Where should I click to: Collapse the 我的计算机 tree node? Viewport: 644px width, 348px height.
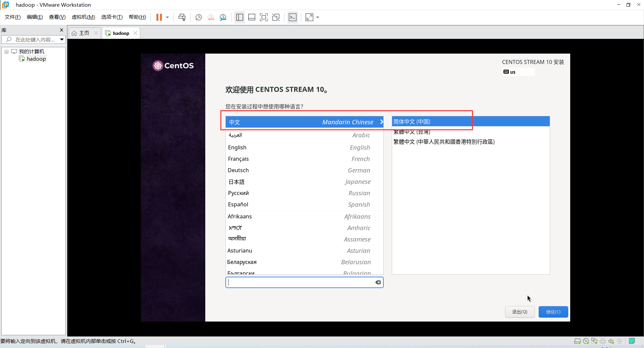pyautogui.click(x=6, y=52)
